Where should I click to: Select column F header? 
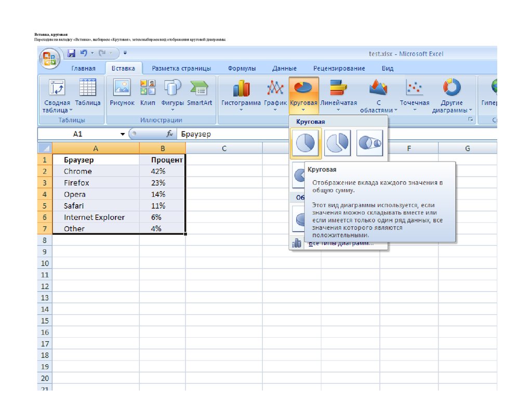click(x=409, y=148)
